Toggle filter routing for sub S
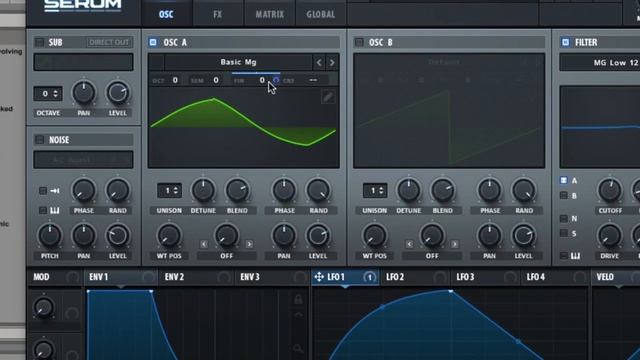The height and width of the screenshot is (360, 640). pos(564,233)
